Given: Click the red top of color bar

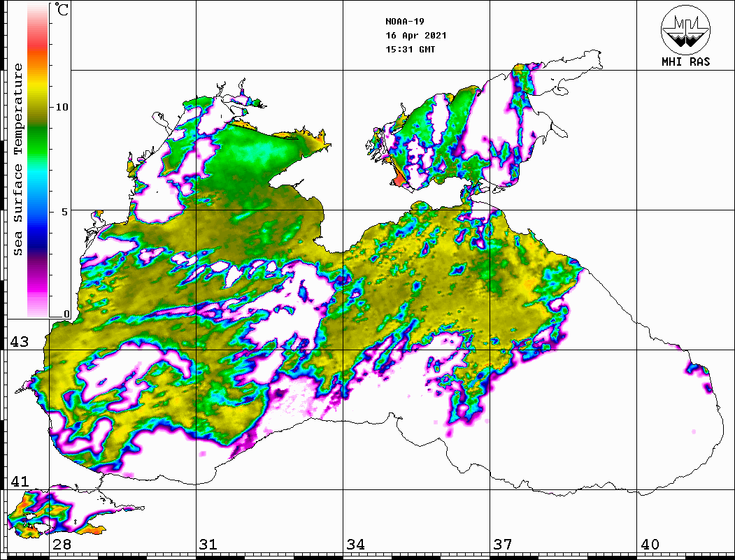Looking at the screenshot, I should 38,42.
